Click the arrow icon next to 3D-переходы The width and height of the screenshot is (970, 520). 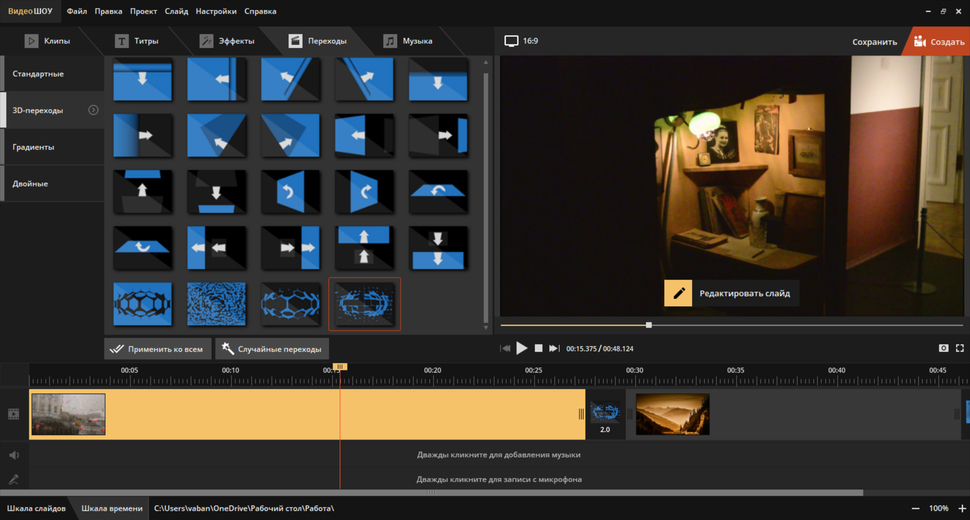tap(93, 110)
